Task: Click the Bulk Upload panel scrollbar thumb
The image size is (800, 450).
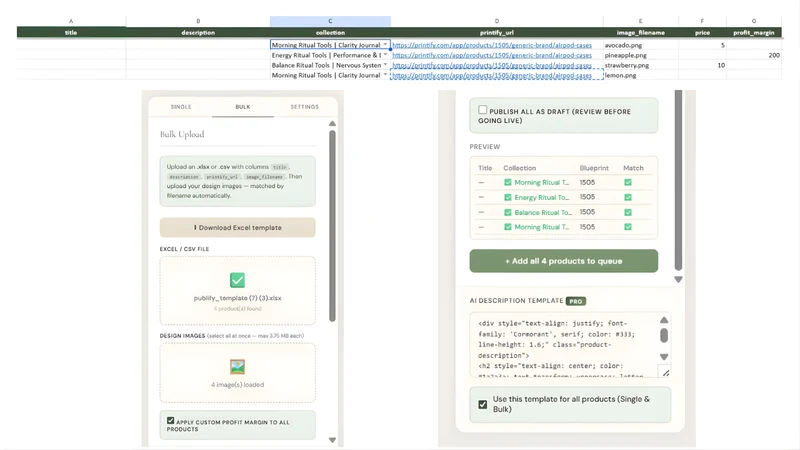Action: (x=332, y=226)
